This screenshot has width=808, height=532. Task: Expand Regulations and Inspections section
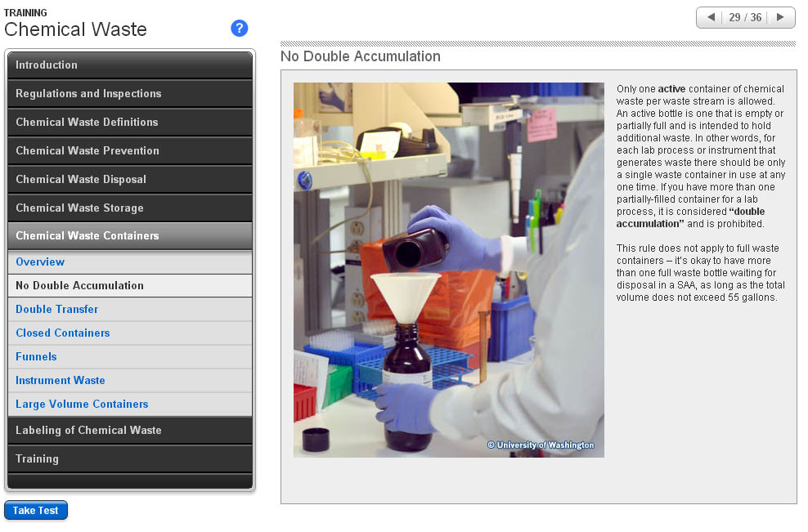(x=130, y=94)
